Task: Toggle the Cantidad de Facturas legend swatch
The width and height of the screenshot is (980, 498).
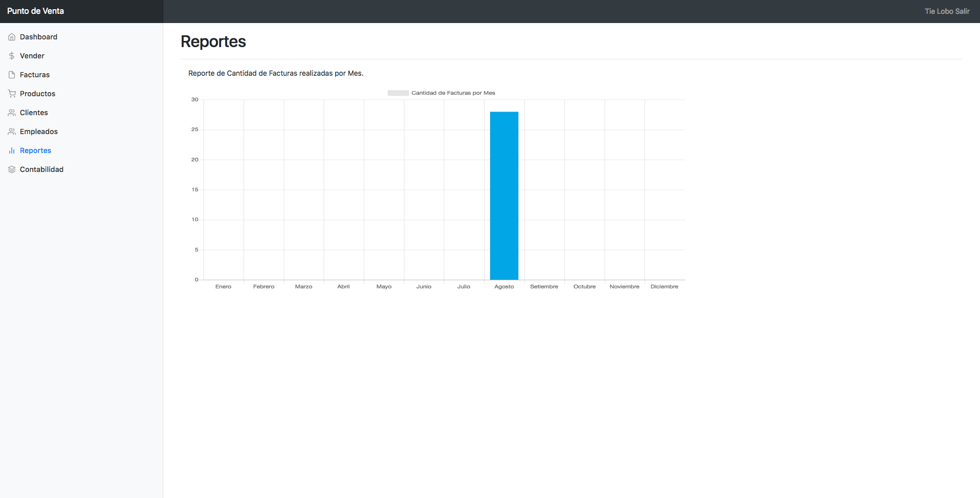Action: coord(398,93)
